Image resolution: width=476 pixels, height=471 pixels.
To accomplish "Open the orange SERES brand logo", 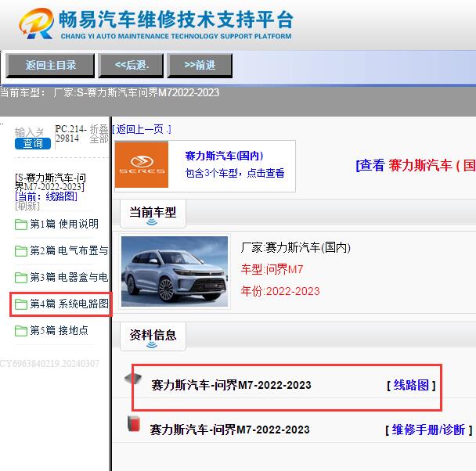I will (x=142, y=164).
